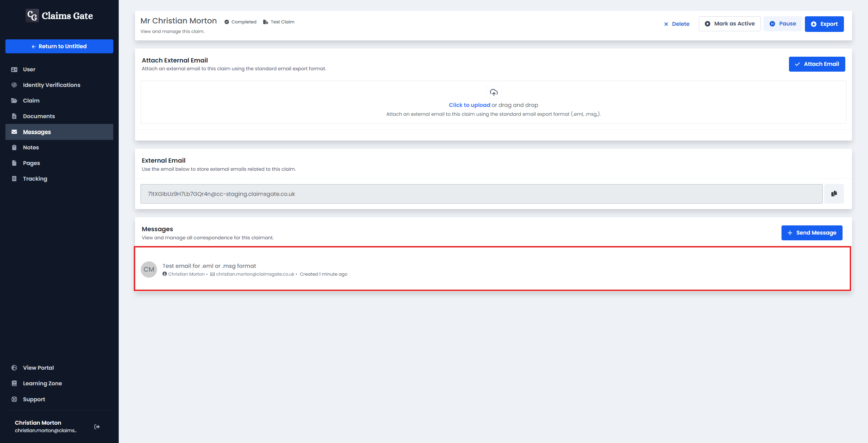This screenshot has height=443, width=868.
Task: Click the Send Message button
Action: click(813, 232)
